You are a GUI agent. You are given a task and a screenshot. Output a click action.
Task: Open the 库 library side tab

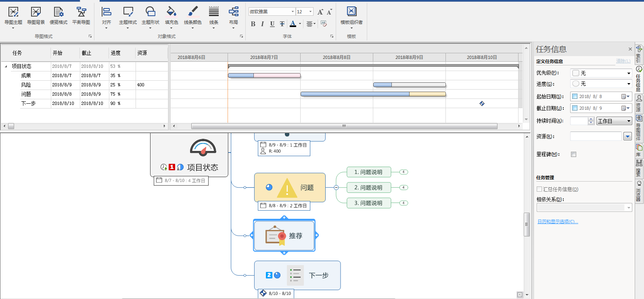pos(639,150)
